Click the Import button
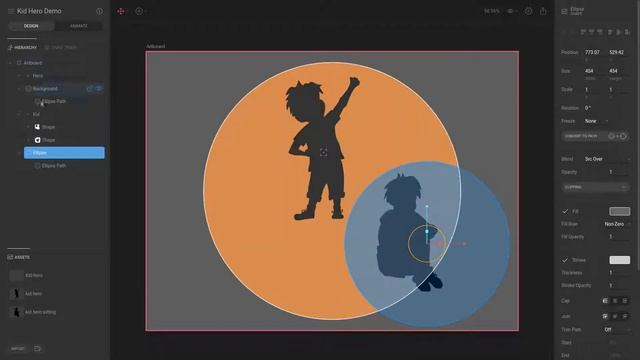The width and height of the screenshot is (640, 360). pyautogui.click(x=18, y=349)
